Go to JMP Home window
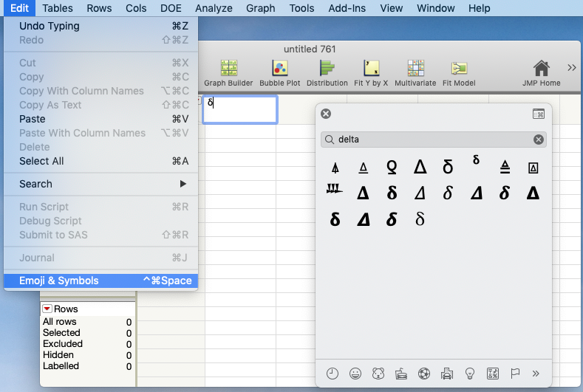The height and width of the screenshot is (392, 583). [x=541, y=73]
